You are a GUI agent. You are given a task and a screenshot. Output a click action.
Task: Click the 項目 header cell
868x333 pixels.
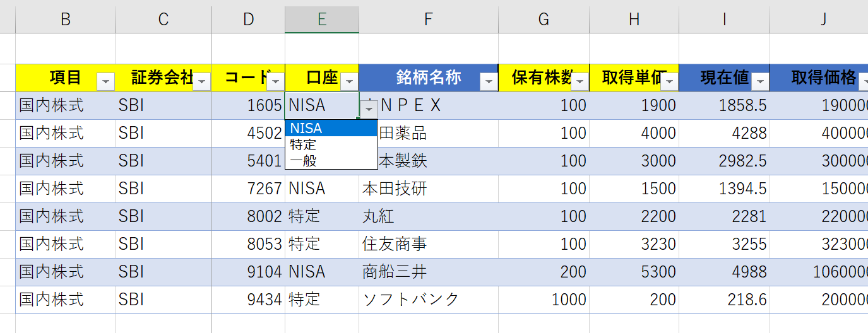(x=66, y=78)
